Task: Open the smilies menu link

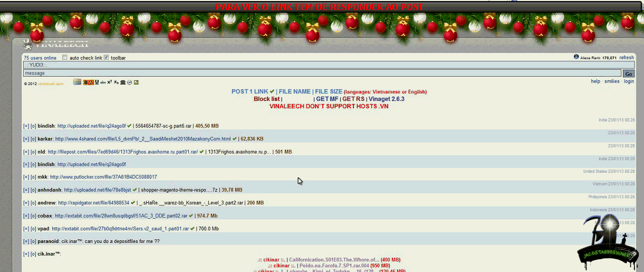Action: pyautogui.click(x=612, y=81)
